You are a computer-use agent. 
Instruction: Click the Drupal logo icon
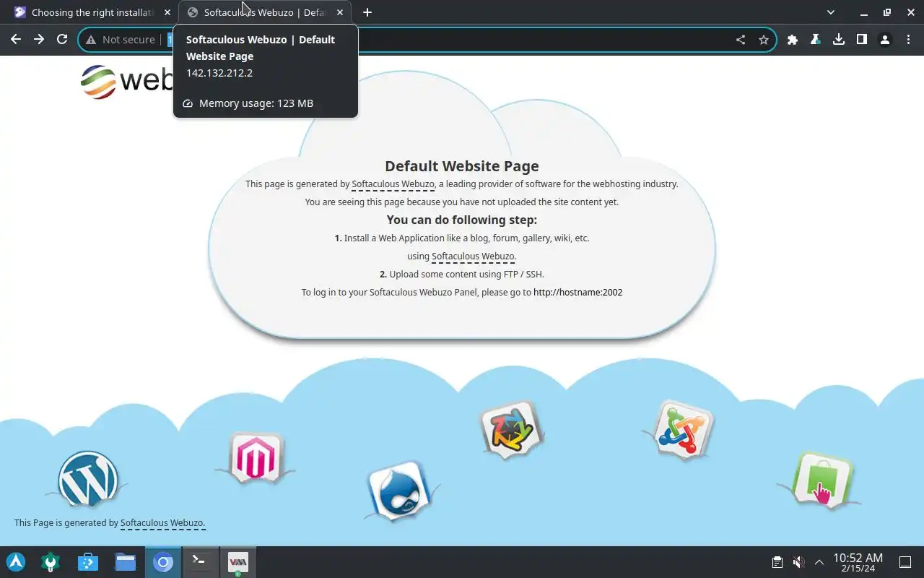coord(399,491)
